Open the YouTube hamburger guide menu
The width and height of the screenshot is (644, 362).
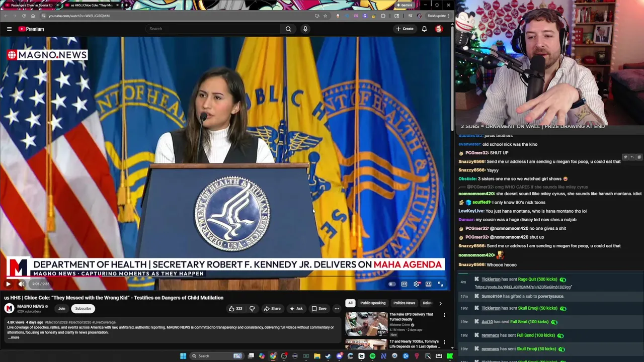click(x=9, y=29)
